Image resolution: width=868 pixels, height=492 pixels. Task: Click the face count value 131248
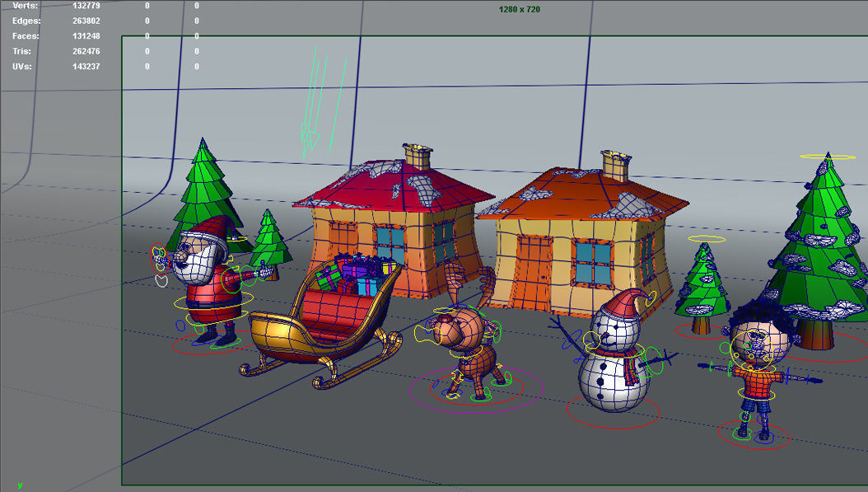[86, 36]
